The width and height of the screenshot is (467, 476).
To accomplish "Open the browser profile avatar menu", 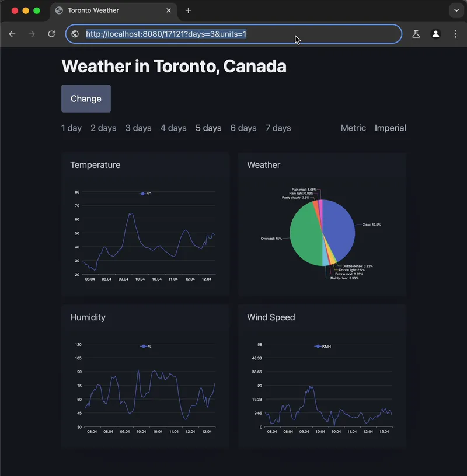I will 435,34.
